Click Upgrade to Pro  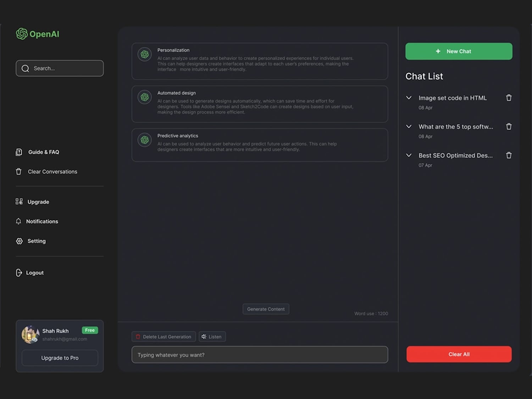[x=60, y=358]
